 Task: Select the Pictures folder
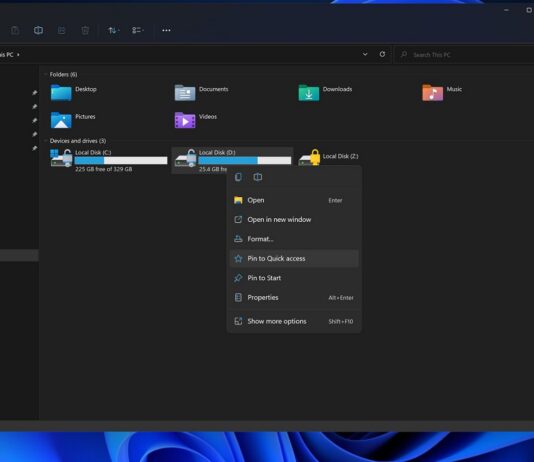61,120
